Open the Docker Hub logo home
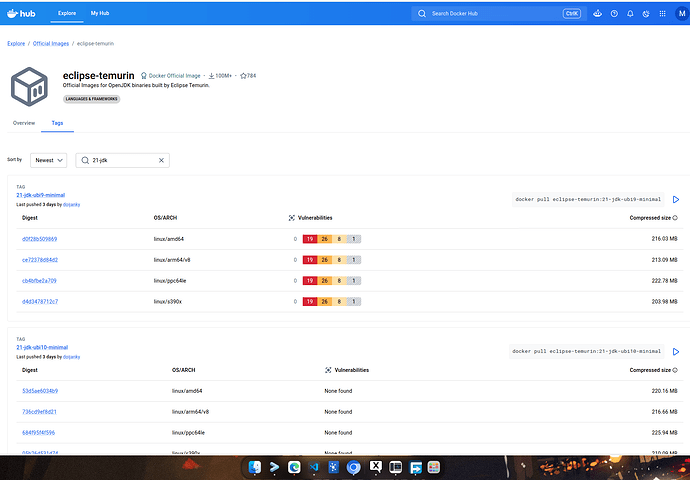Image resolution: width=690 pixels, height=480 pixels. pyautogui.click(x=21, y=14)
